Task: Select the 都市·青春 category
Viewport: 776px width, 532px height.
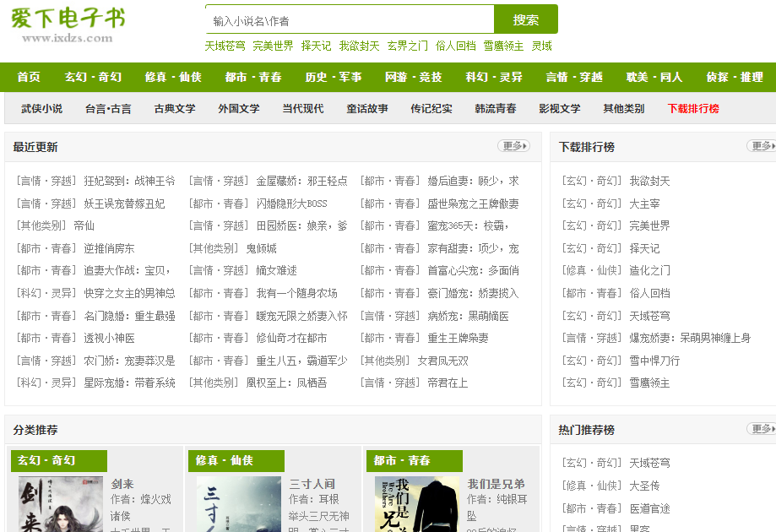Action: coord(252,77)
